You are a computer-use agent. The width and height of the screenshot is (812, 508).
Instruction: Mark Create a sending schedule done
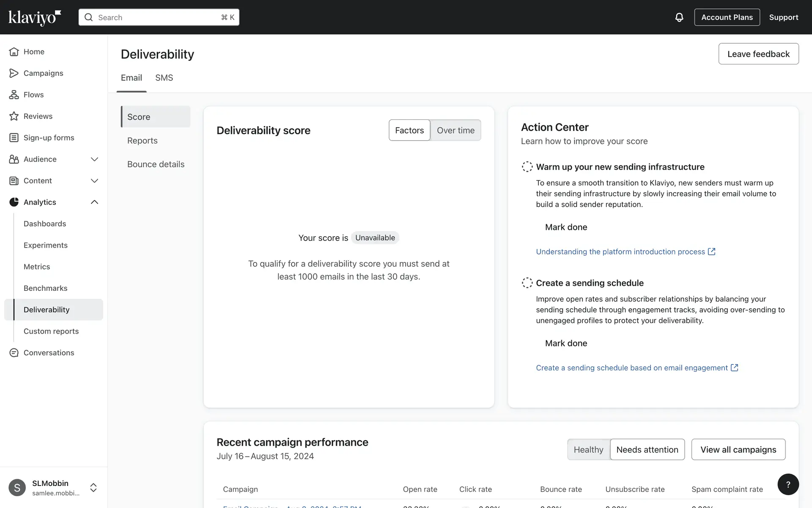[566, 343]
